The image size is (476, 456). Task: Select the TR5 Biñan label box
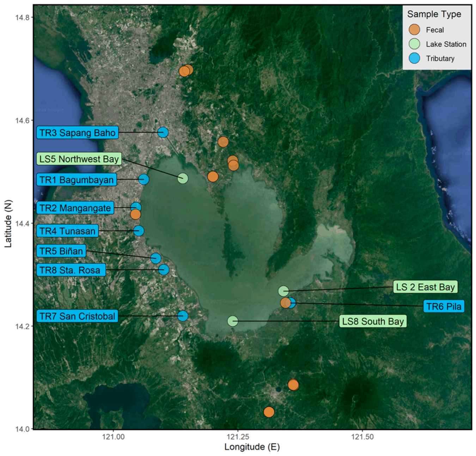(x=61, y=251)
